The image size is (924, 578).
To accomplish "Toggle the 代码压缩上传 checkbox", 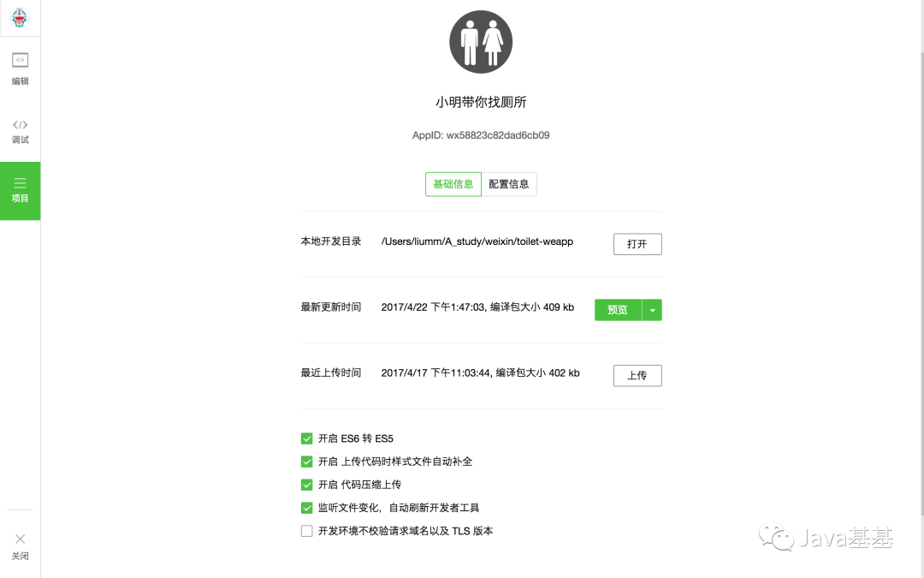I will (306, 485).
